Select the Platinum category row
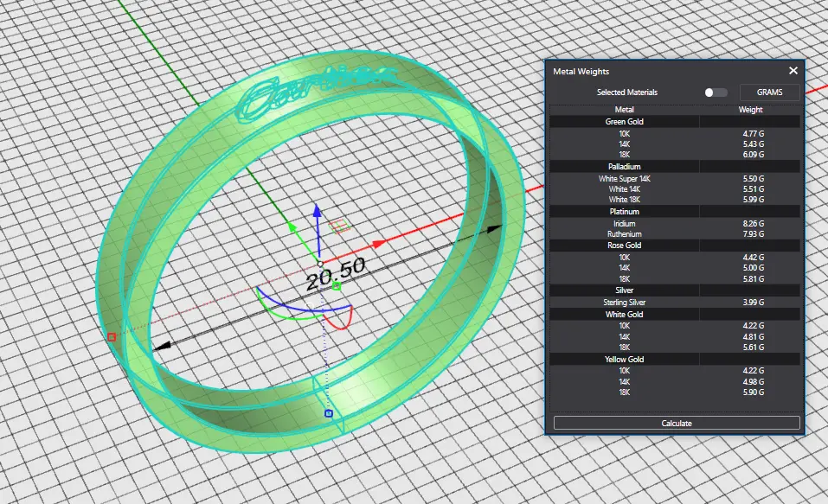The image size is (828, 504). coord(674,211)
